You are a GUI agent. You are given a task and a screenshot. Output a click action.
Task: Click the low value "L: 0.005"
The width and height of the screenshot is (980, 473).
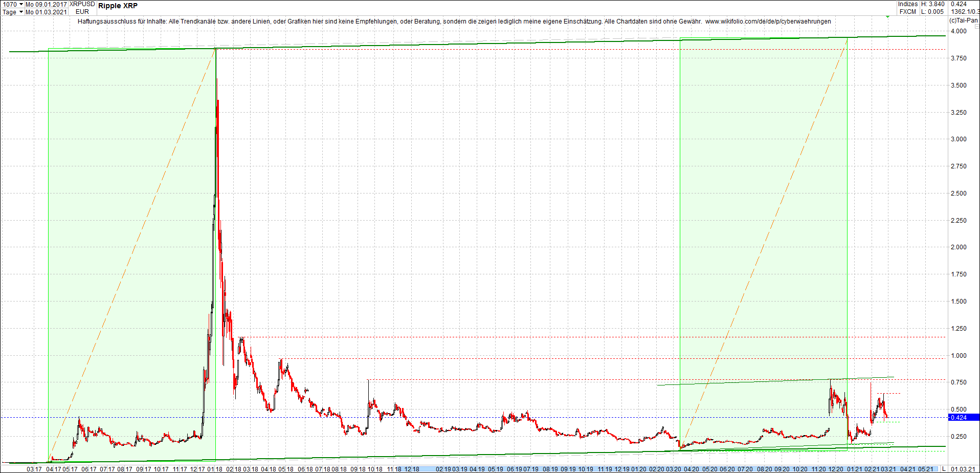coord(931,11)
